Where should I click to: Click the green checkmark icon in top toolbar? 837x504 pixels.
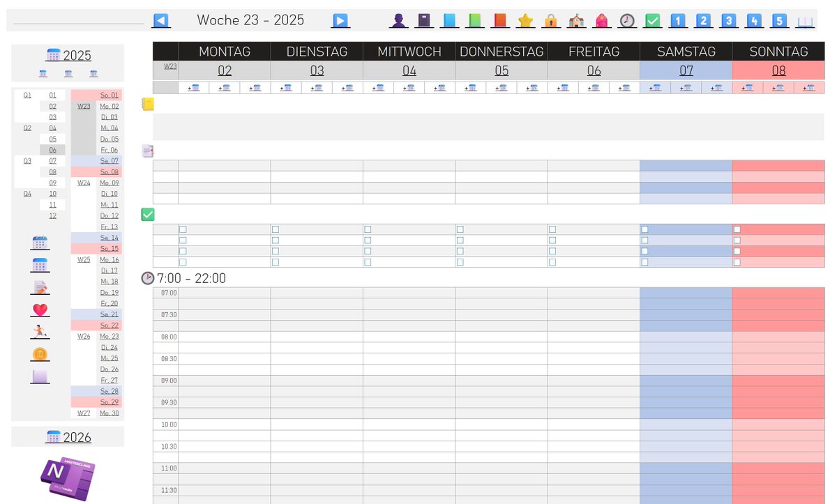(x=652, y=20)
